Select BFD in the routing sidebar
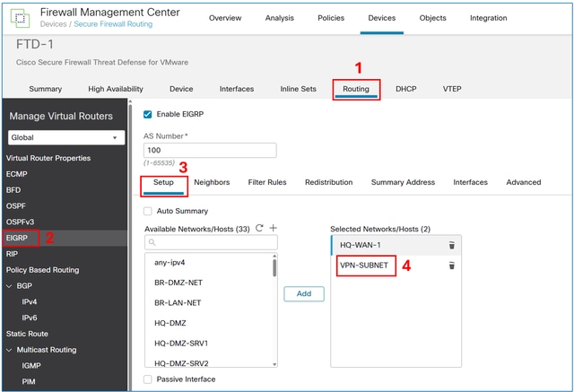This screenshot has width=574, height=392. click(13, 190)
